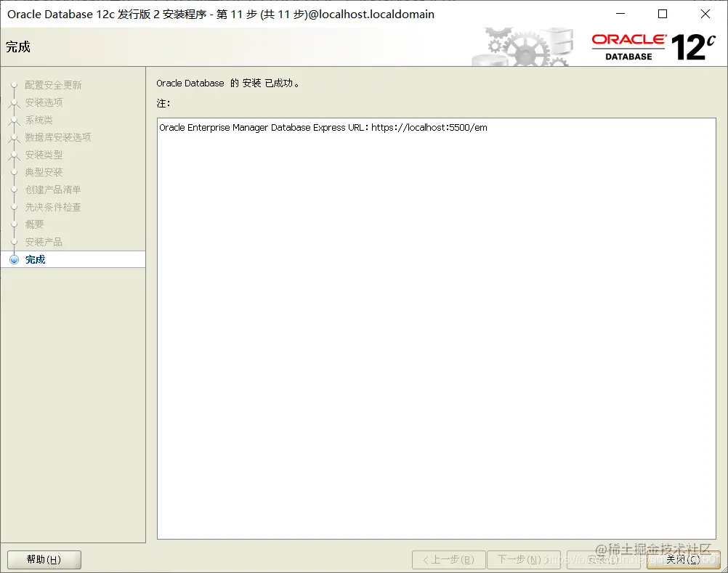The image size is (728, 573).
Task: Select the 系统类 step
Action: coord(39,120)
